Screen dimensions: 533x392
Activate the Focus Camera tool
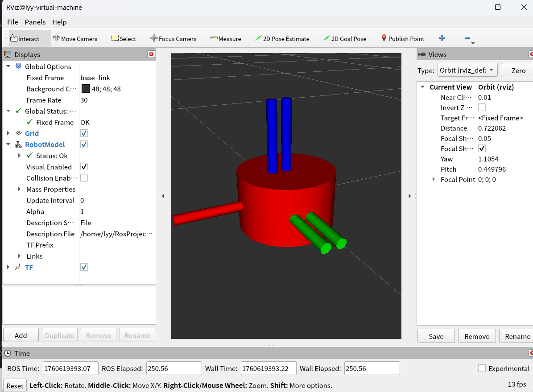[174, 38]
